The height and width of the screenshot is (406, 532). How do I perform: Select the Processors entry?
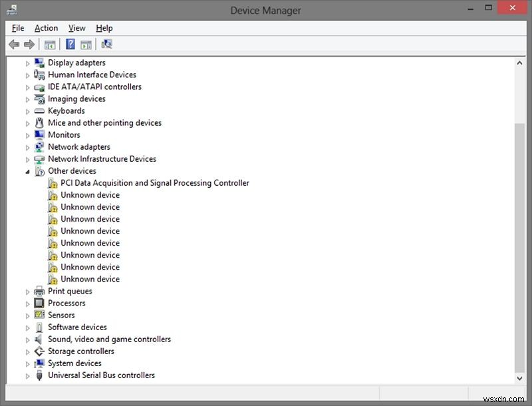[66, 303]
